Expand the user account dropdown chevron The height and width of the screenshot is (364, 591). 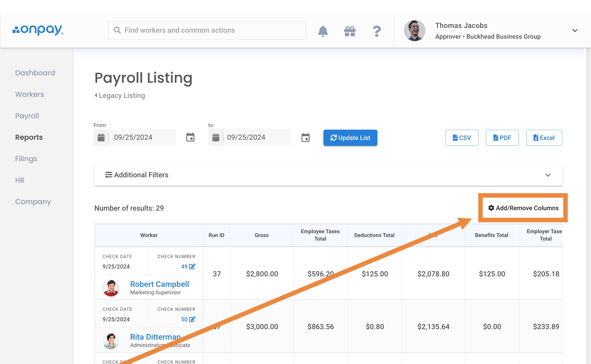tap(575, 31)
